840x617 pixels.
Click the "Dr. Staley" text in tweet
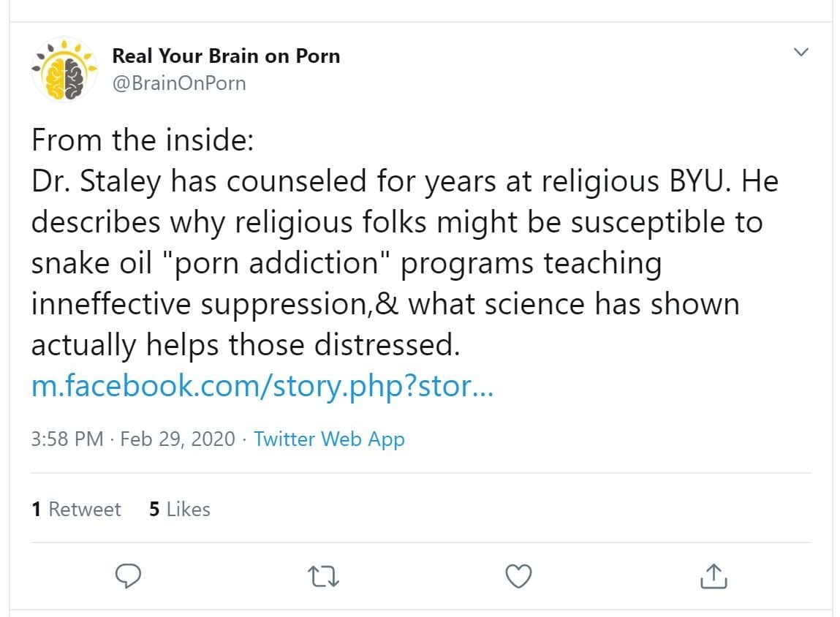pos(96,182)
